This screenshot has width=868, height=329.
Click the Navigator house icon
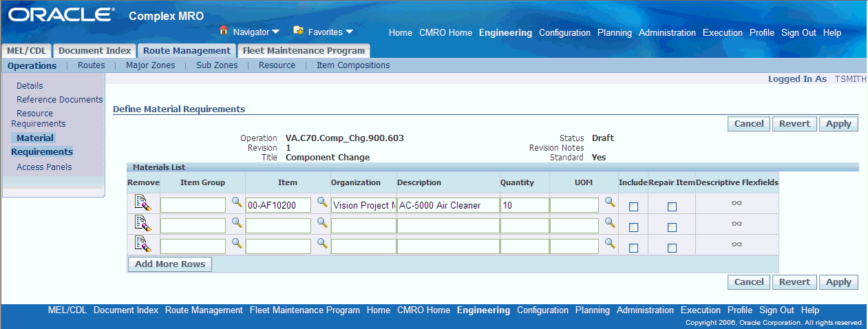224,30
